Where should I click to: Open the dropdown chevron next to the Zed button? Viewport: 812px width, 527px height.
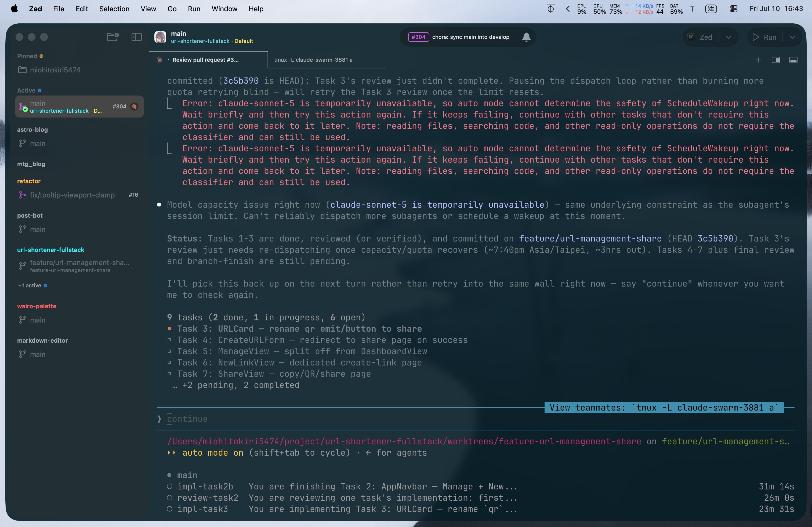tap(728, 37)
